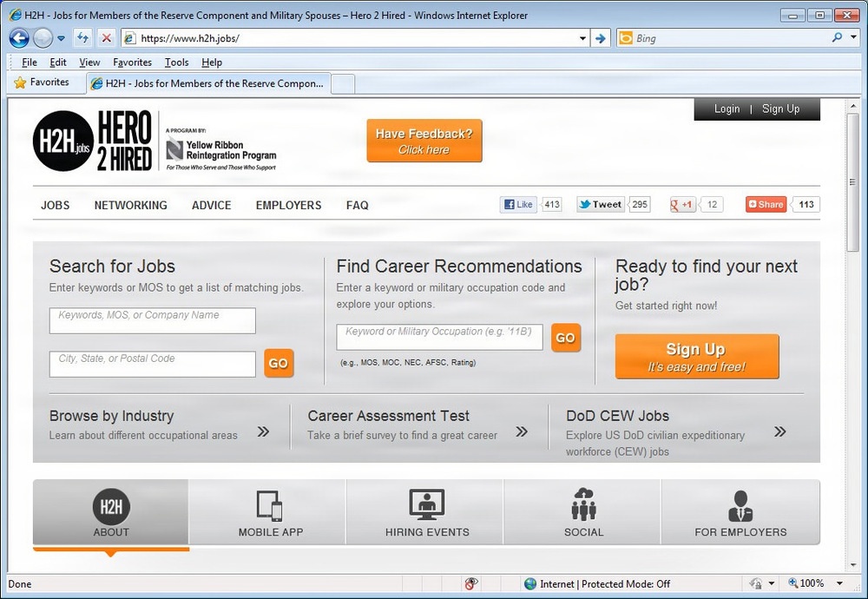Open the Help menu
Screen dimensions: 868x599
tap(212, 63)
